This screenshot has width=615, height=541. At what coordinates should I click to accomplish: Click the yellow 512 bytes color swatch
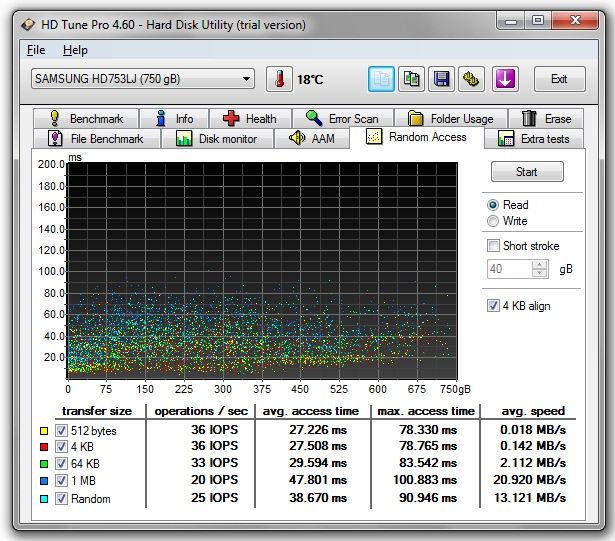pyautogui.click(x=44, y=431)
